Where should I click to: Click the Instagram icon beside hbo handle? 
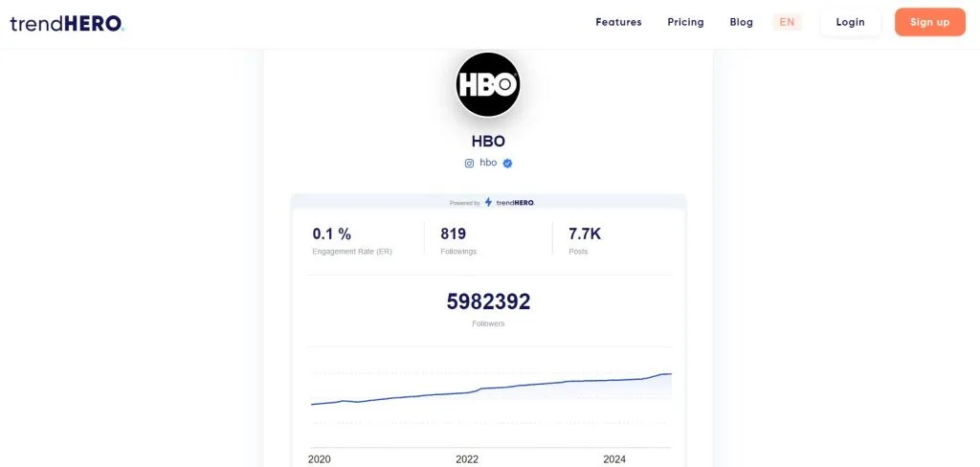click(x=469, y=163)
